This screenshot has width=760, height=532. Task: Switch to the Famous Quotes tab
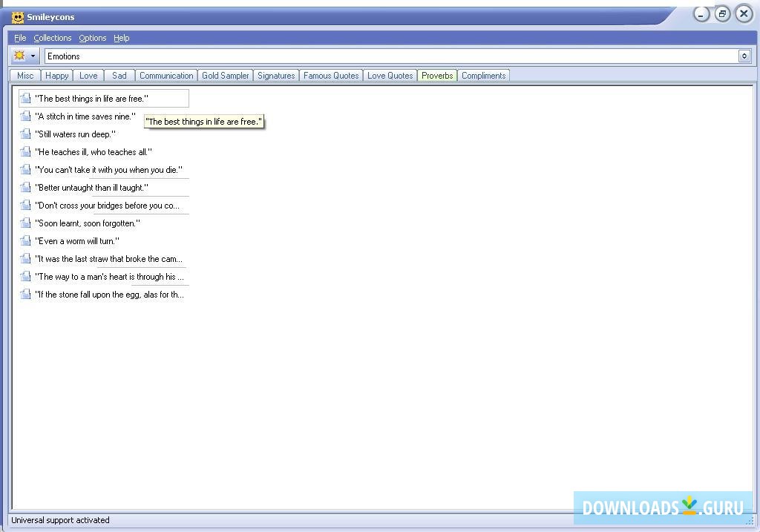pyautogui.click(x=331, y=76)
